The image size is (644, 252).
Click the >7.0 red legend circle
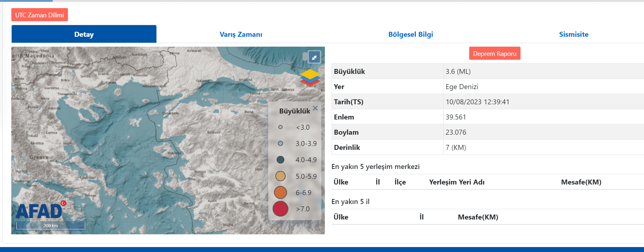coord(280,209)
